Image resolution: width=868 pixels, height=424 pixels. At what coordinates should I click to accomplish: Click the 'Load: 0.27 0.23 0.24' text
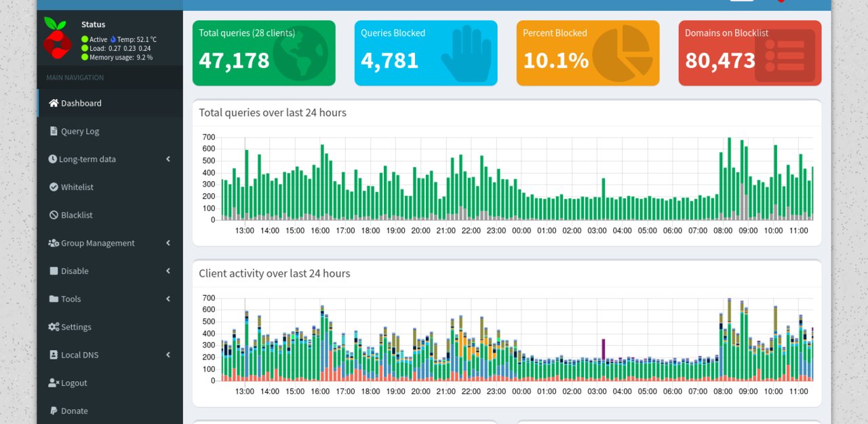pyautogui.click(x=120, y=48)
